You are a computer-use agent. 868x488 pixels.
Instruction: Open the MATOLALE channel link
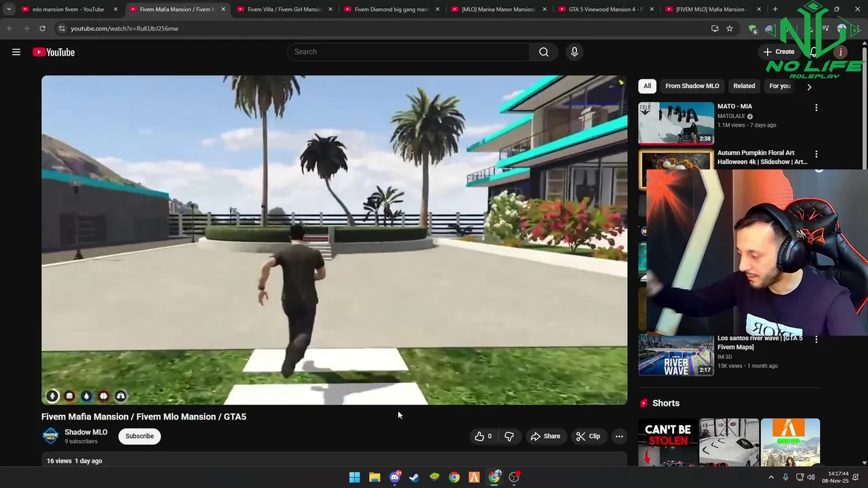pos(732,116)
